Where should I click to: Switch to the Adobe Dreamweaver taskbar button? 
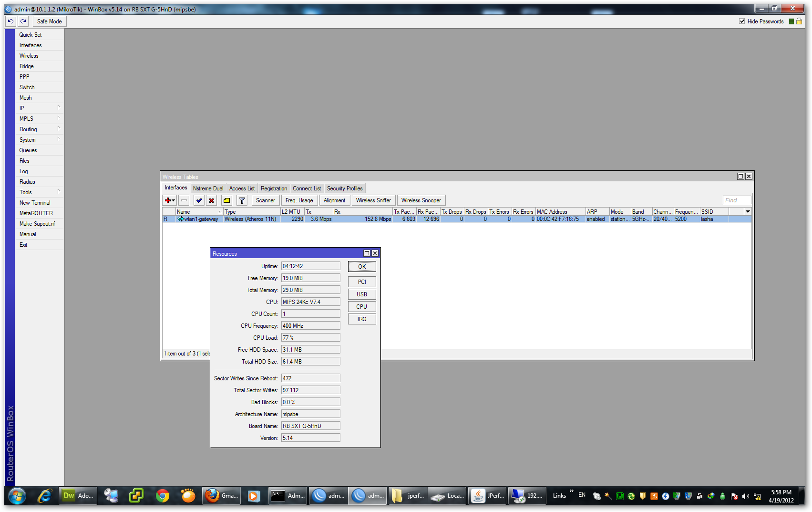coord(79,496)
